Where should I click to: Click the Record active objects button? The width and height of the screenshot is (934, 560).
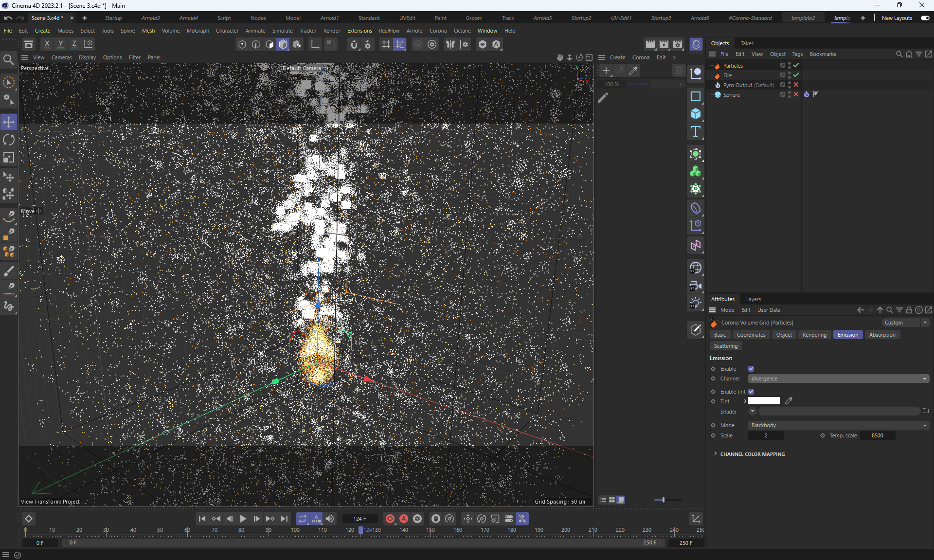(x=390, y=519)
